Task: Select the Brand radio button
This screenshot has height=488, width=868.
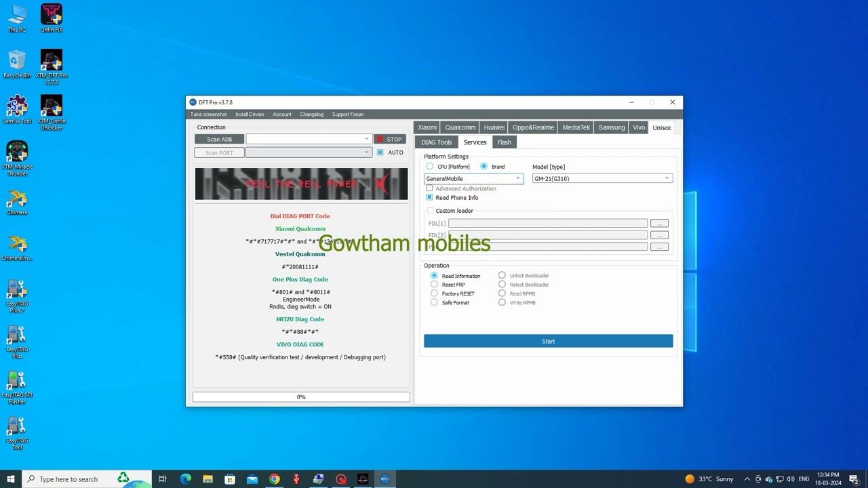Action: 484,167
